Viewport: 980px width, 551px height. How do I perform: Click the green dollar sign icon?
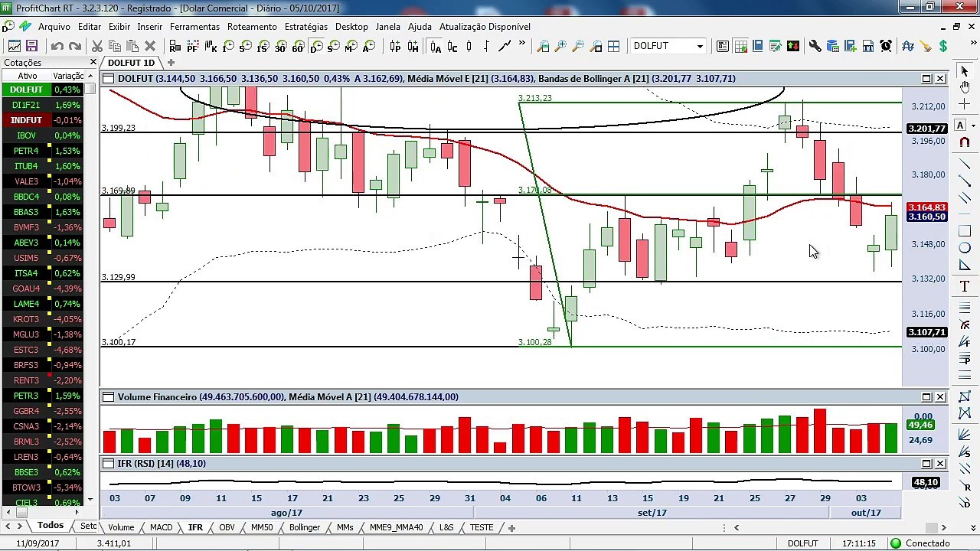pyautogui.click(x=943, y=46)
